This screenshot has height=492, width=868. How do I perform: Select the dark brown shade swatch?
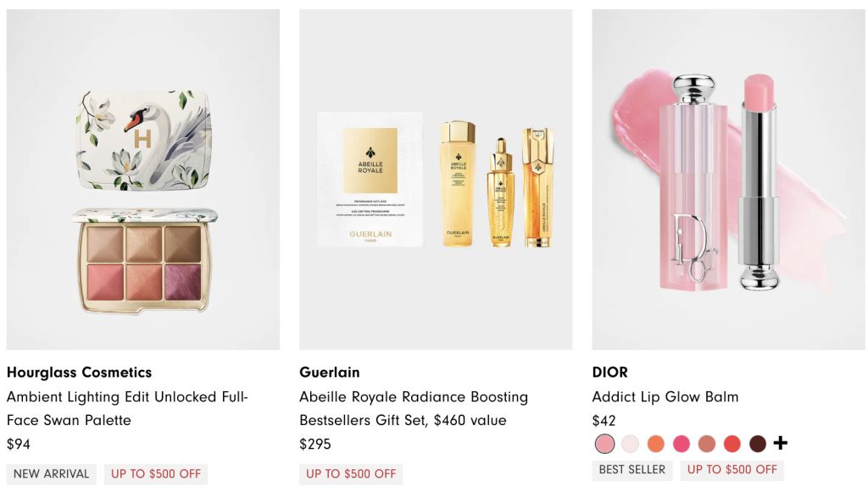[x=758, y=444]
